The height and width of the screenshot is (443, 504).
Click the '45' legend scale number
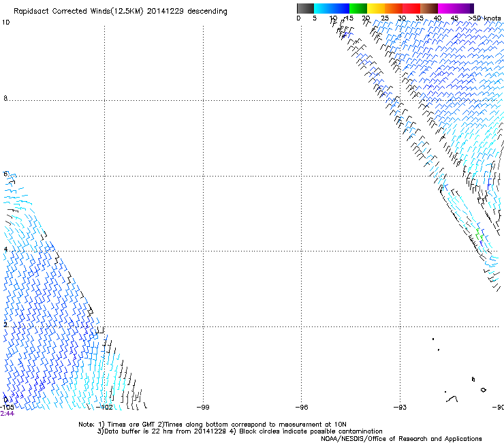pos(454,18)
